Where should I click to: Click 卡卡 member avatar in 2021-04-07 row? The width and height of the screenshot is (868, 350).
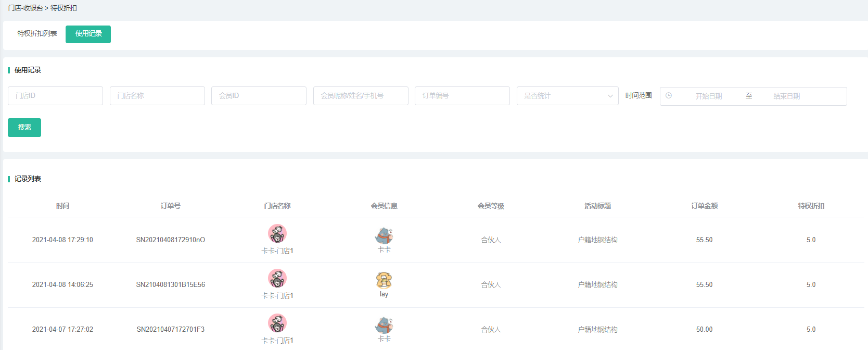pyautogui.click(x=384, y=326)
